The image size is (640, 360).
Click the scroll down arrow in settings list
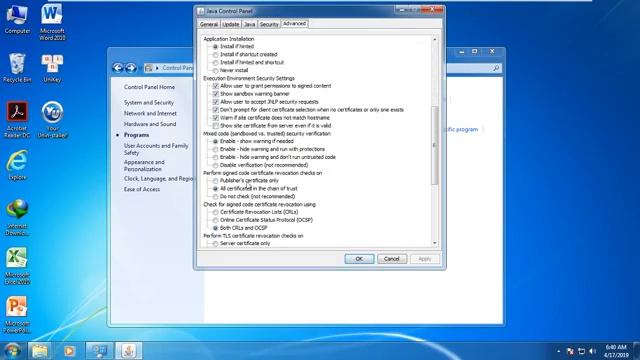[x=435, y=243]
